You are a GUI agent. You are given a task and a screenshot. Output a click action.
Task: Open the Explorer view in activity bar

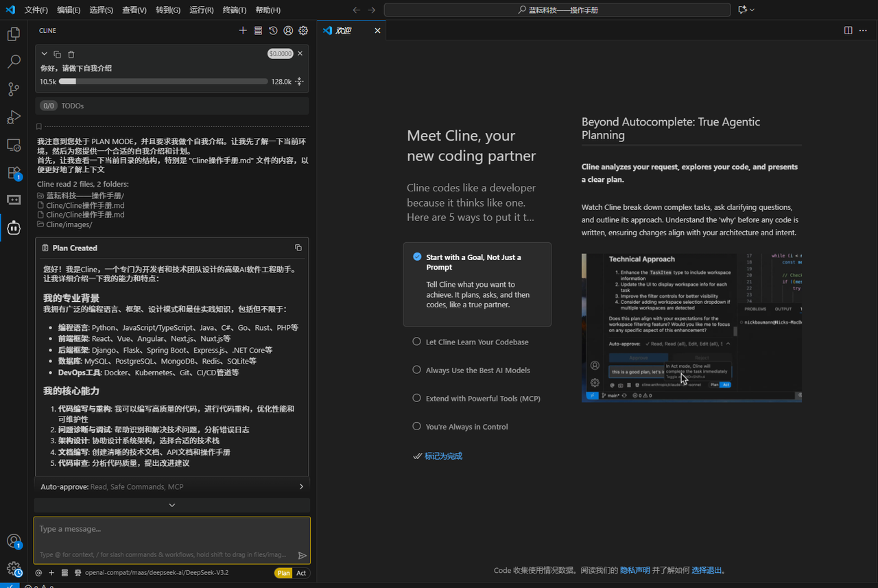pyautogui.click(x=14, y=34)
